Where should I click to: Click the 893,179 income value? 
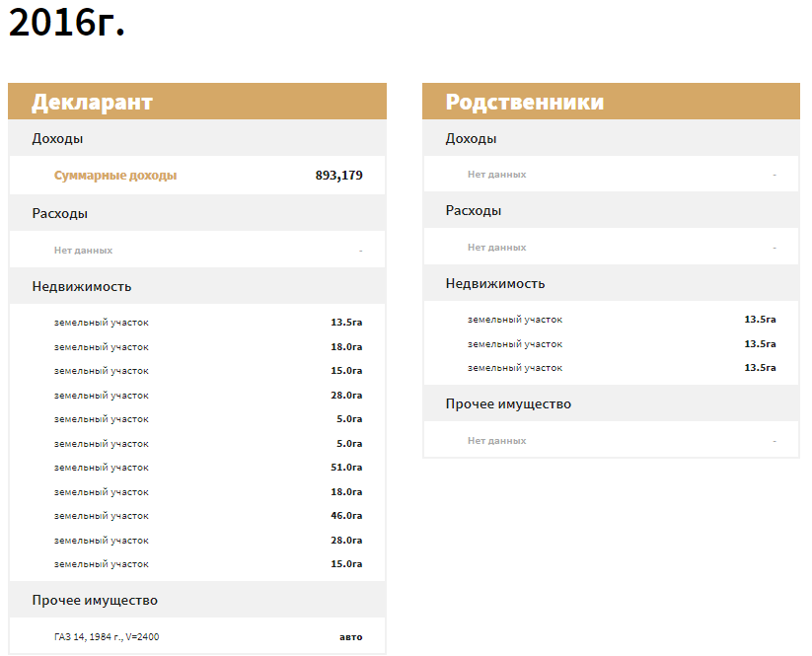tap(338, 176)
